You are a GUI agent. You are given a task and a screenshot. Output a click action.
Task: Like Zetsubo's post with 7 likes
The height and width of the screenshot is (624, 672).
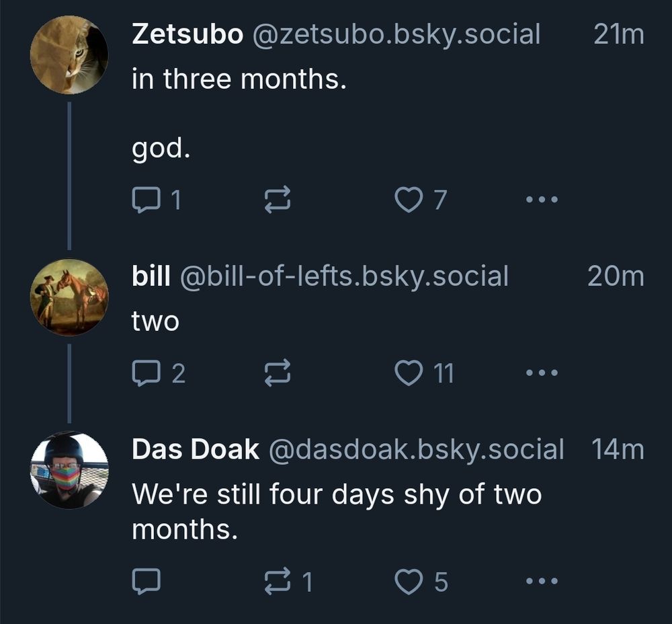[x=408, y=200]
